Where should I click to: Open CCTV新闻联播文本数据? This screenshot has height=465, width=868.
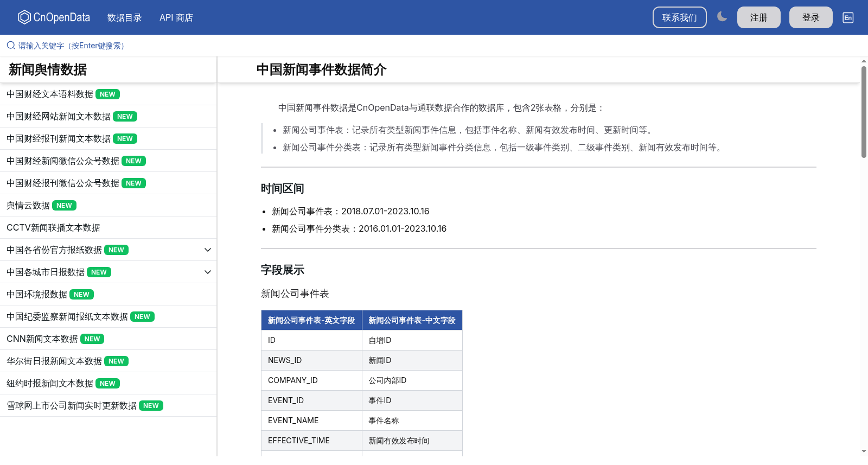(53, 227)
